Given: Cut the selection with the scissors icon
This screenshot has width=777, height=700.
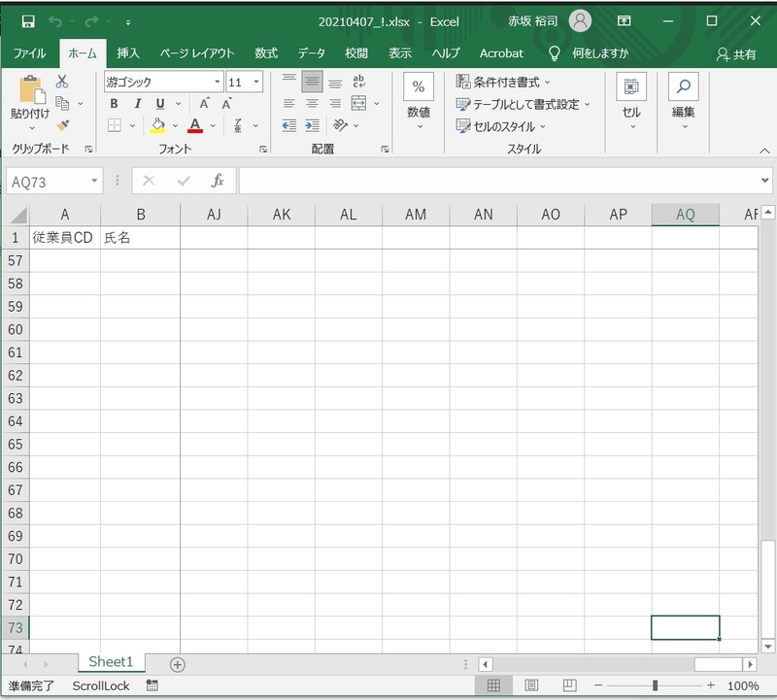Looking at the screenshot, I should coord(62,82).
